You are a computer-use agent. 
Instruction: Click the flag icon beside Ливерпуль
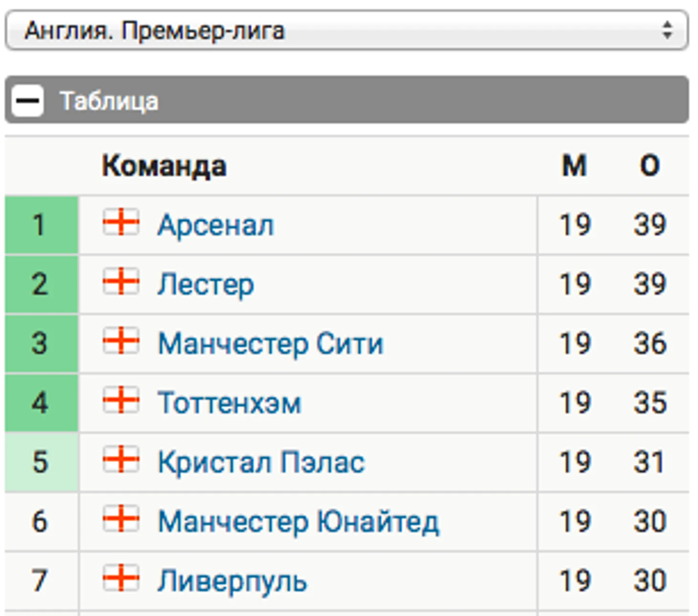pos(121,578)
